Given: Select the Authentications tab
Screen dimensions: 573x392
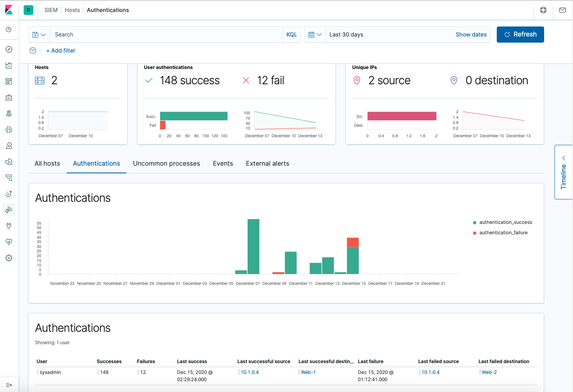Looking at the screenshot, I should [96, 164].
